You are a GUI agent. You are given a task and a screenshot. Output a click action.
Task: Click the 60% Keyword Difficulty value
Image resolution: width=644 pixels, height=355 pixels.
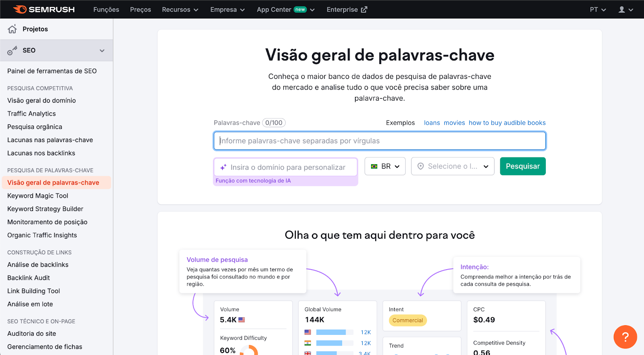click(x=227, y=350)
